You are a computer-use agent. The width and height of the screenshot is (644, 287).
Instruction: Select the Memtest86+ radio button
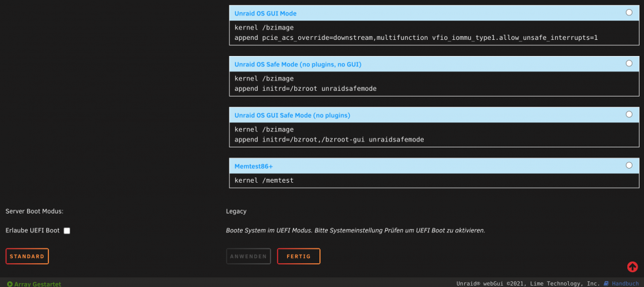(x=629, y=165)
